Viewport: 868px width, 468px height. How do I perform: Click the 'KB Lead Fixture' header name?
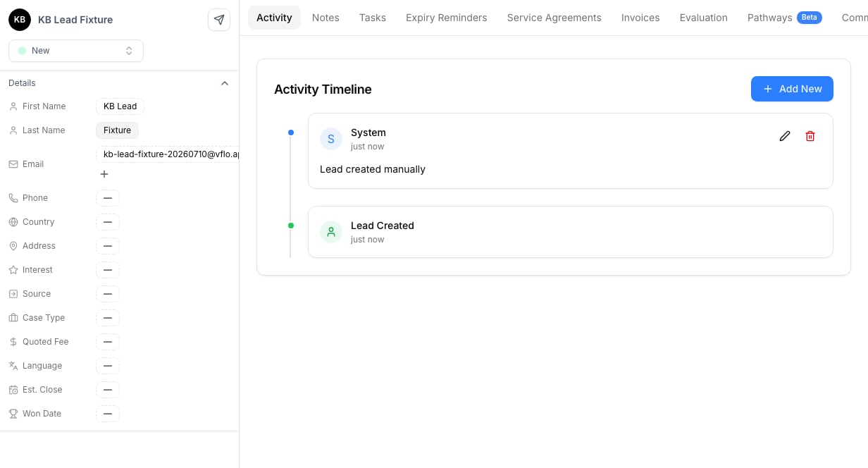(75, 20)
